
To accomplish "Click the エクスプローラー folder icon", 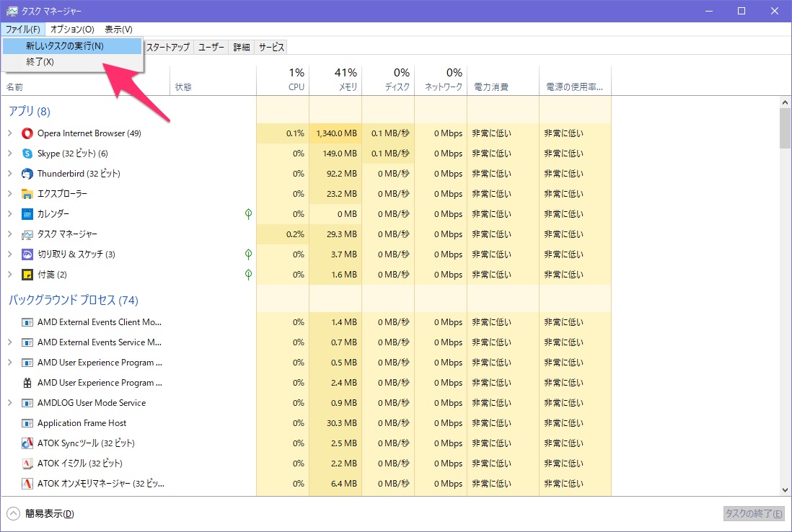I will point(27,194).
